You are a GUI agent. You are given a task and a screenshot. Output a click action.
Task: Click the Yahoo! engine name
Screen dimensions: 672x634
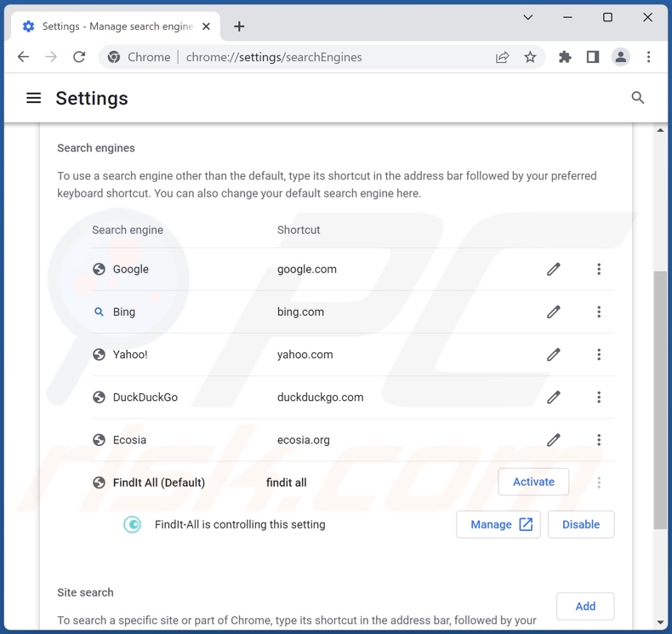[130, 355]
